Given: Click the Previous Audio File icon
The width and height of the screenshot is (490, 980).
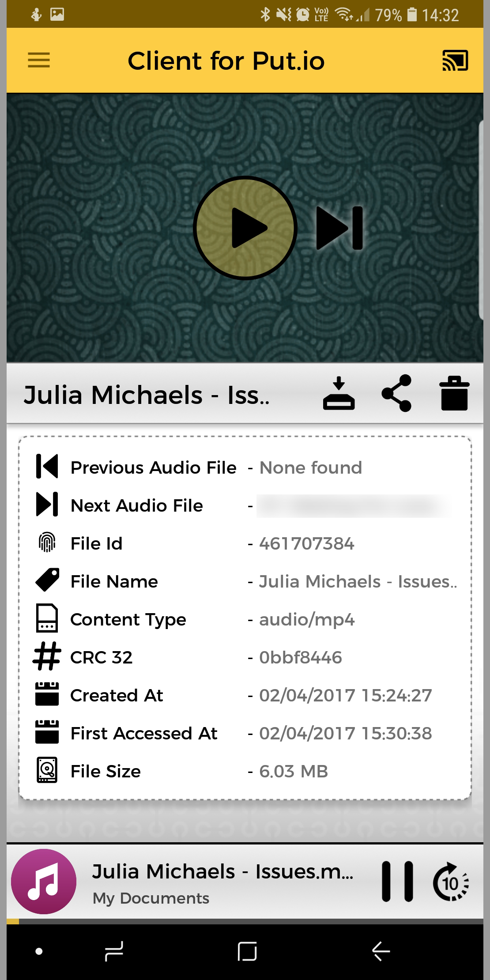Looking at the screenshot, I should [47, 467].
